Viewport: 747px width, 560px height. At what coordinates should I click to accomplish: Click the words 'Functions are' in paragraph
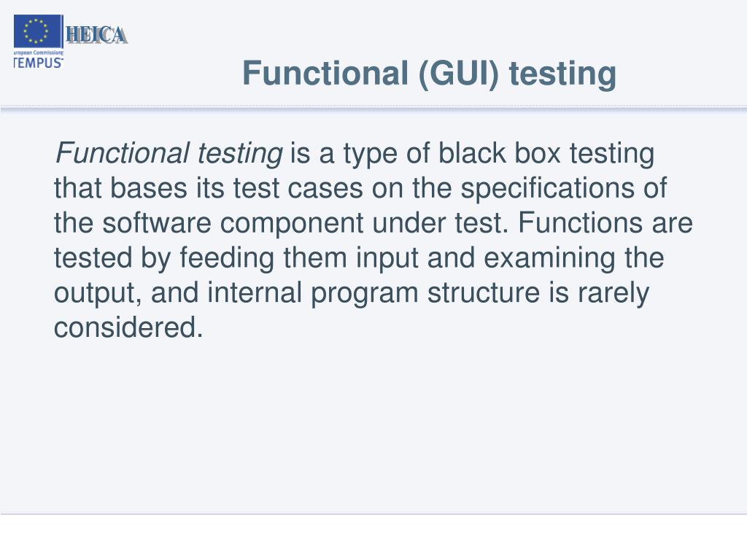tap(605, 223)
